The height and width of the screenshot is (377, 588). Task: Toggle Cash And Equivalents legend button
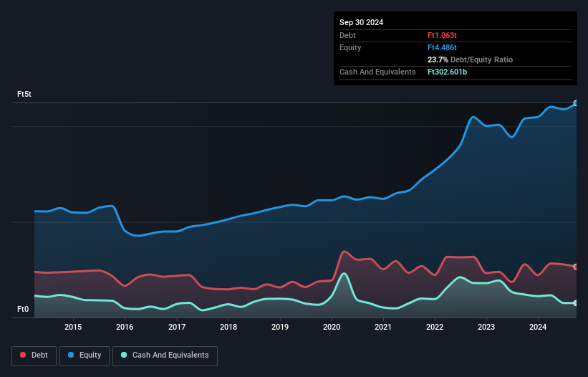point(165,355)
